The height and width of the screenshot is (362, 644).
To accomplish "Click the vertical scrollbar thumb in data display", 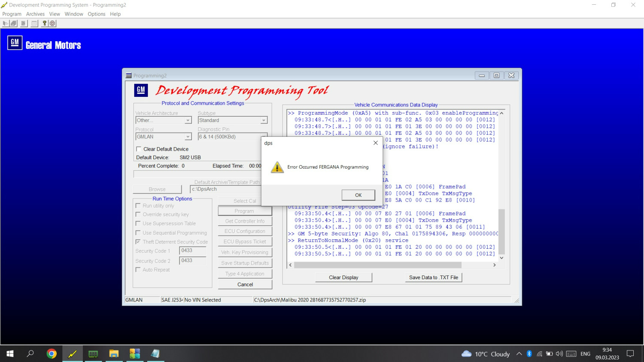I will tap(501, 232).
